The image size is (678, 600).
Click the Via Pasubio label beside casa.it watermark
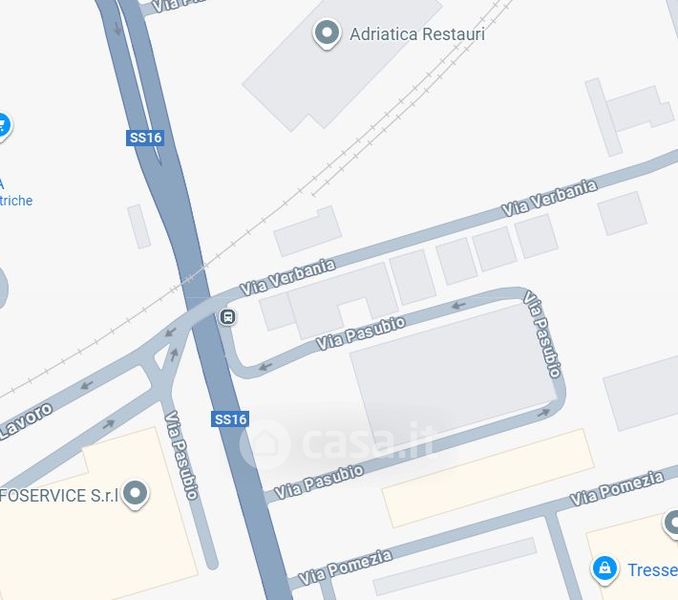319,482
